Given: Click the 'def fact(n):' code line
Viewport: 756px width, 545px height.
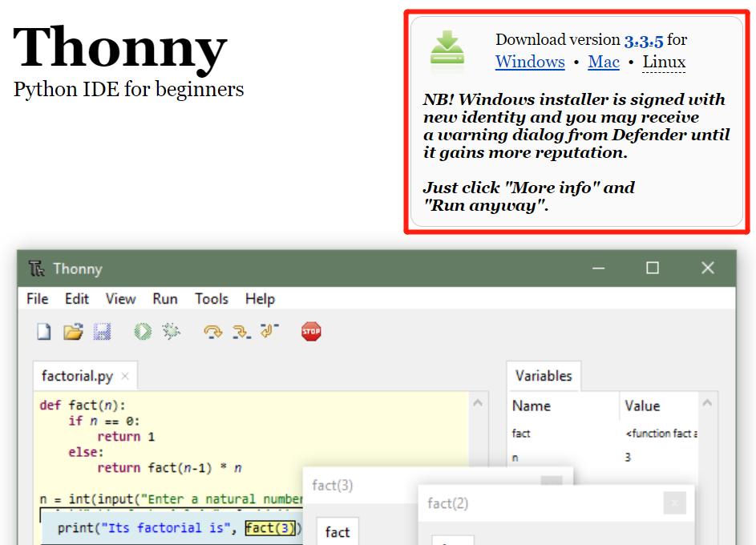Looking at the screenshot, I should (x=83, y=406).
